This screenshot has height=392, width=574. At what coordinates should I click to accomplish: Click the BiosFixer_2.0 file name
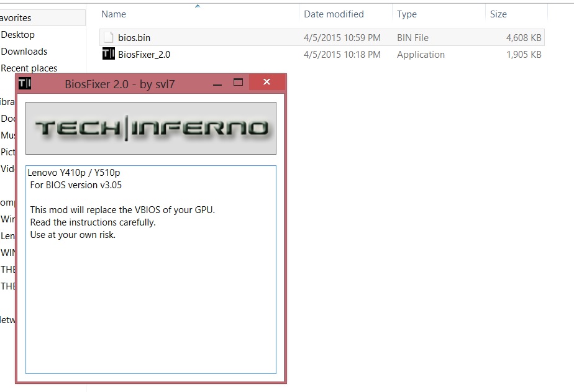click(x=144, y=55)
